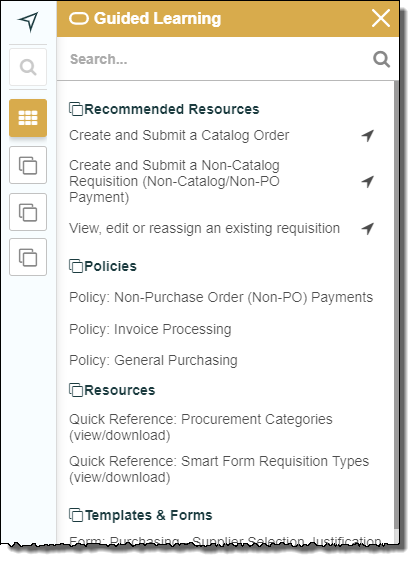Viewport: 415px width, 563px height.
Task: Click the paper-plane navigation icon at sidebar top
Action: [28, 22]
